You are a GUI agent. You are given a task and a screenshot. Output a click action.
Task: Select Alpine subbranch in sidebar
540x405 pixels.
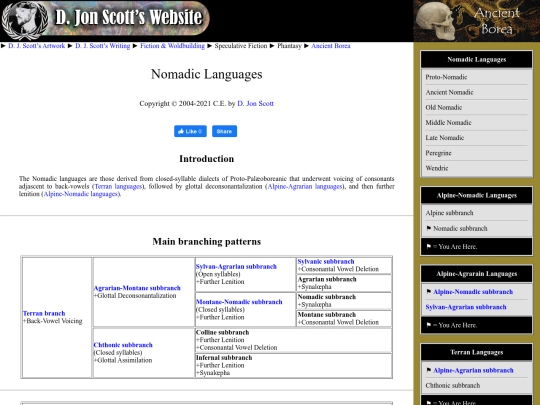[x=477, y=213]
